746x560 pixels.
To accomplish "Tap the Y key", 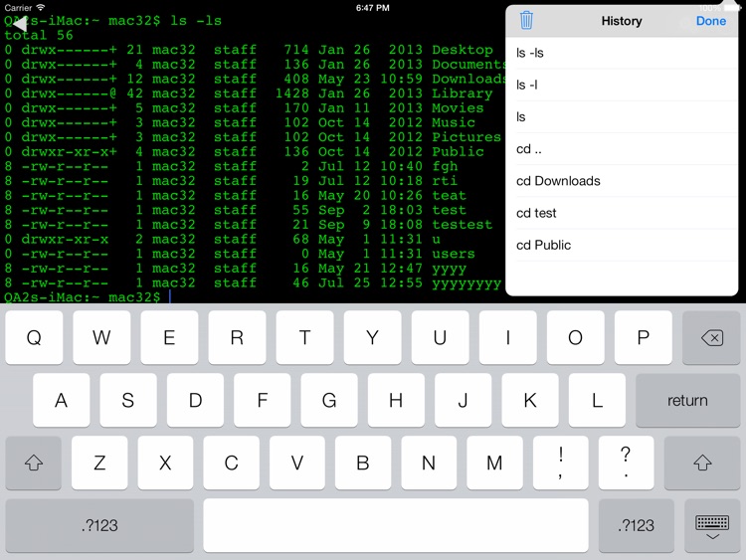I will [x=372, y=338].
